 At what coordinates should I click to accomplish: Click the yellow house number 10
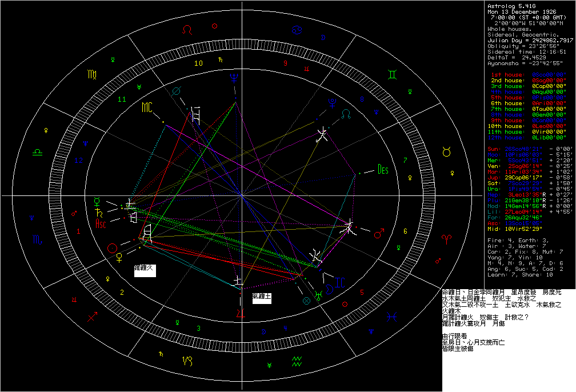pos(198,63)
